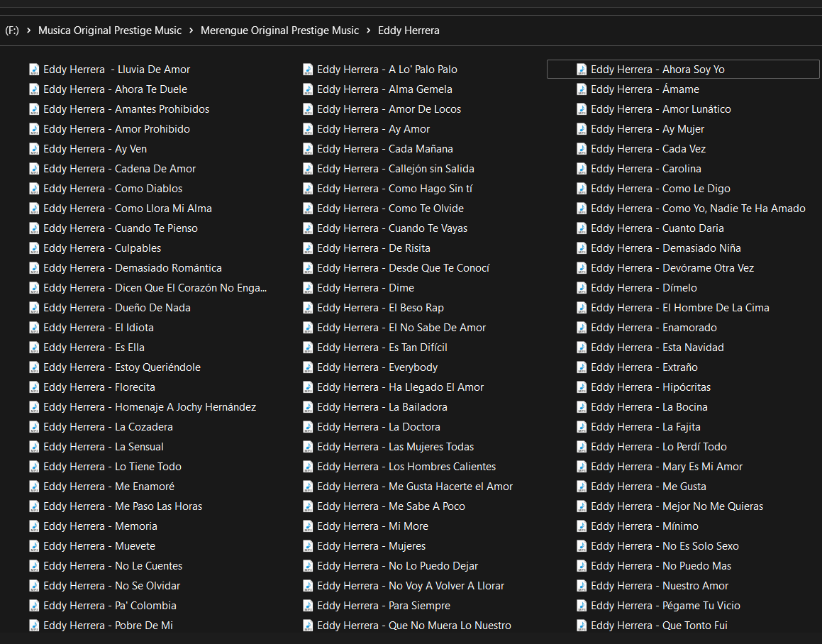Expand chevron after Merengue Original Prestige Music

[x=369, y=30]
